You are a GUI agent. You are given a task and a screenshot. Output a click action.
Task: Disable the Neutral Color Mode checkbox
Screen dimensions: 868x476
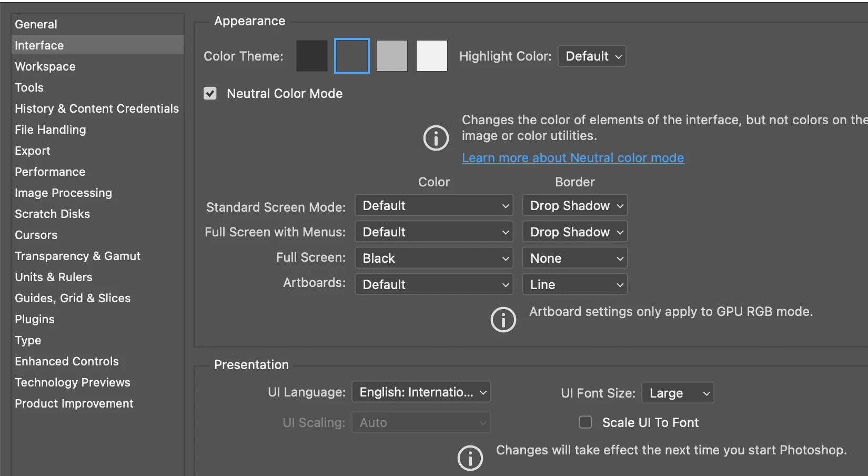click(x=210, y=94)
